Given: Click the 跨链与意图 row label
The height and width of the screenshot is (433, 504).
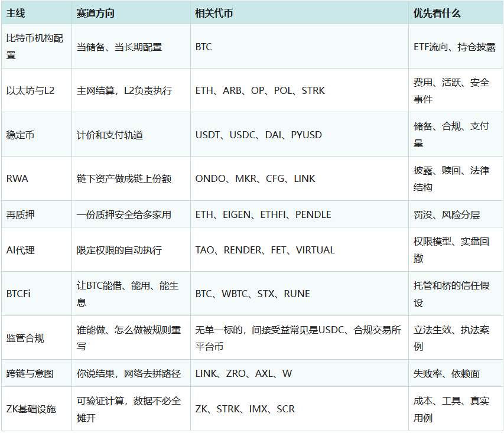Looking at the screenshot, I should point(37,373).
